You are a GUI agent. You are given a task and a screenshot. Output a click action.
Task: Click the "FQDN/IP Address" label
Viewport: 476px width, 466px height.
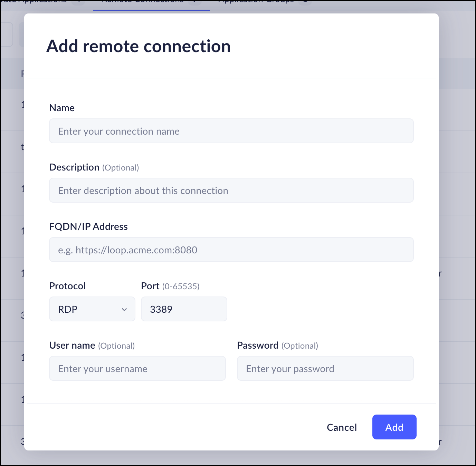click(x=88, y=227)
